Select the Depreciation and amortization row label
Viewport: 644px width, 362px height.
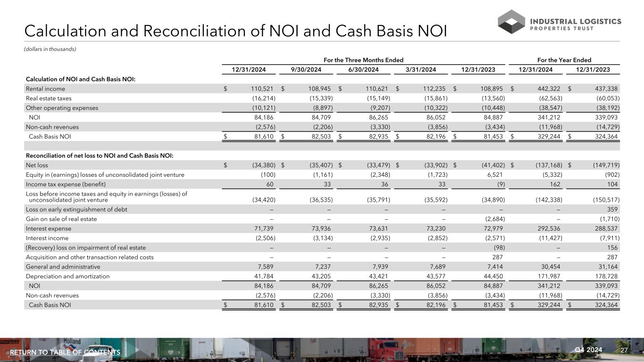point(67,276)
